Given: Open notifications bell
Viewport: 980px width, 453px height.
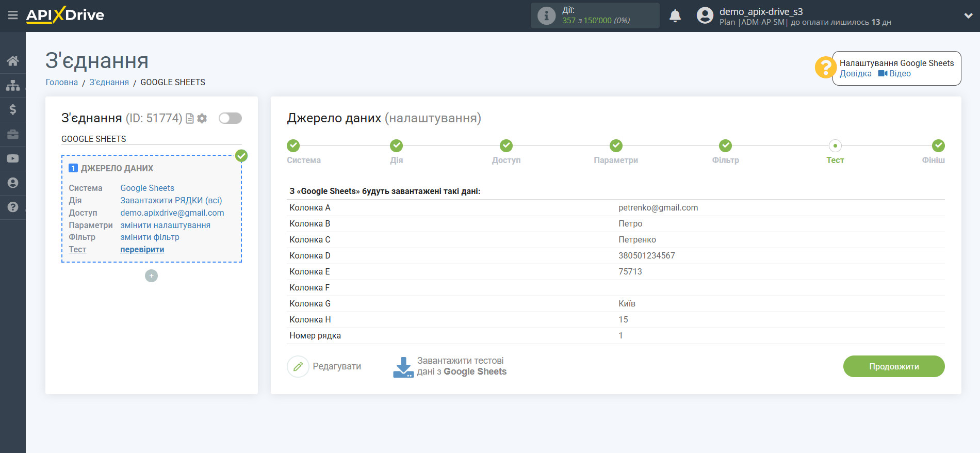Looking at the screenshot, I should pos(675,16).
